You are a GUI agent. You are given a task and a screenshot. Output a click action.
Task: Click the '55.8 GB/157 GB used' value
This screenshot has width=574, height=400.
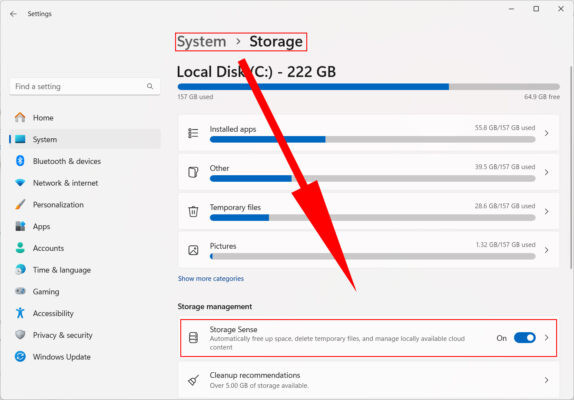coord(505,128)
